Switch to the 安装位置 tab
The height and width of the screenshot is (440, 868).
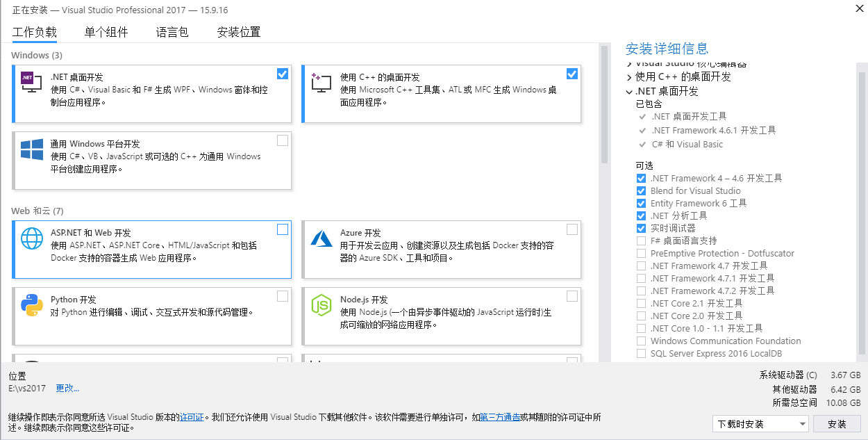click(239, 32)
